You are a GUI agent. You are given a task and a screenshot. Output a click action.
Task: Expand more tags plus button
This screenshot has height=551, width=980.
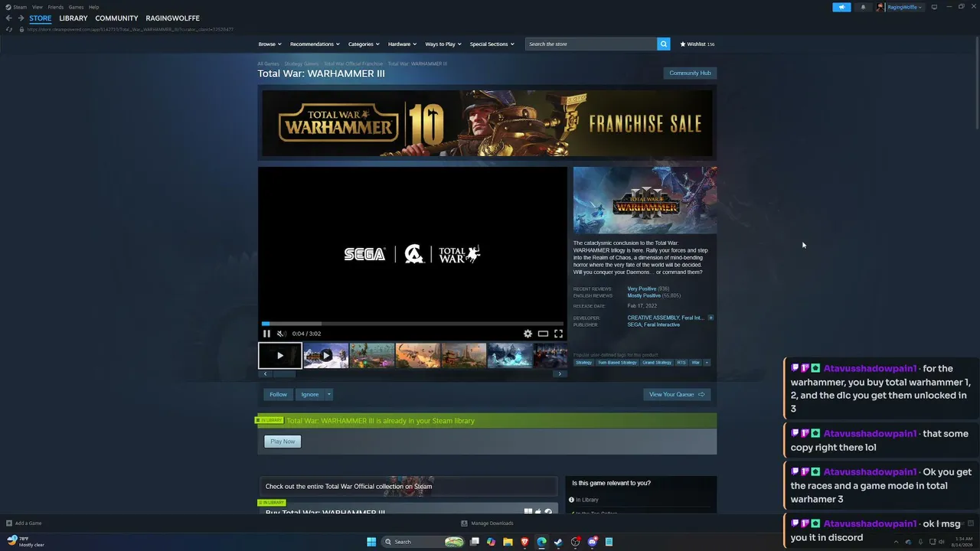(x=707, y=363)
